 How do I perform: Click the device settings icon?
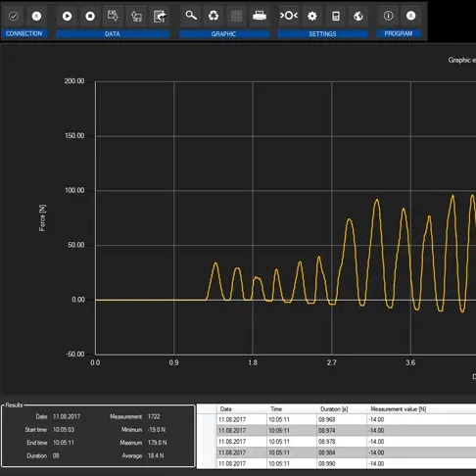336,16
